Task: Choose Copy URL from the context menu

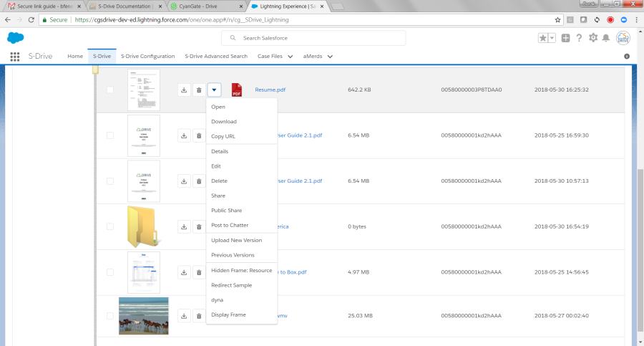Action: (223, 136)
